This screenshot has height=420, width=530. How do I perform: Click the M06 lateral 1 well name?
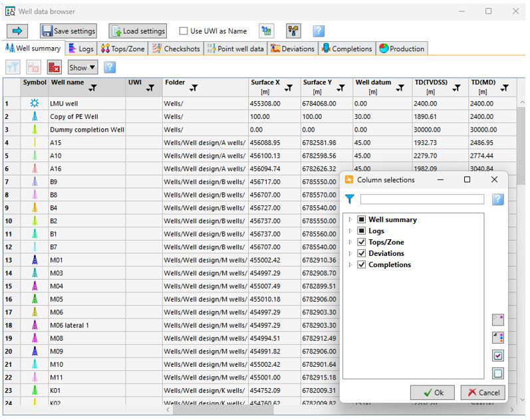[x=69, y=325]
